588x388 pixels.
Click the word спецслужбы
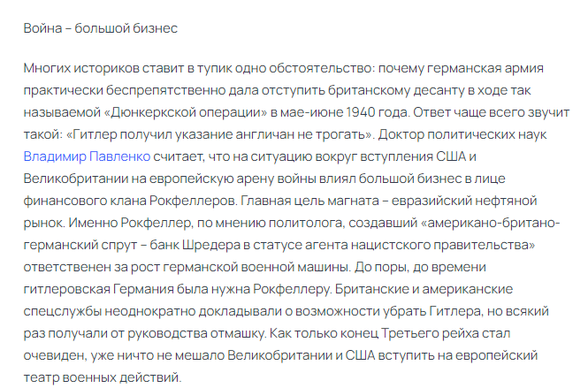(x=62, y=311)
